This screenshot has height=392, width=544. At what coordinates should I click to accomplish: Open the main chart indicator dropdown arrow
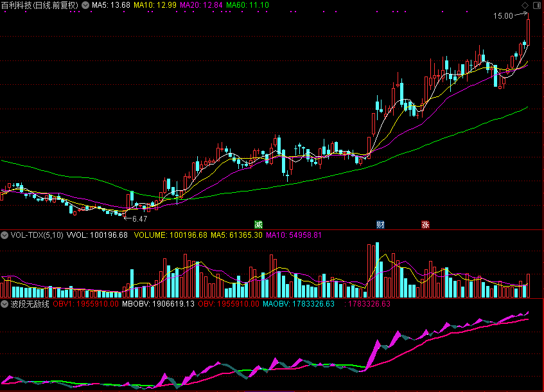[85, 5]
